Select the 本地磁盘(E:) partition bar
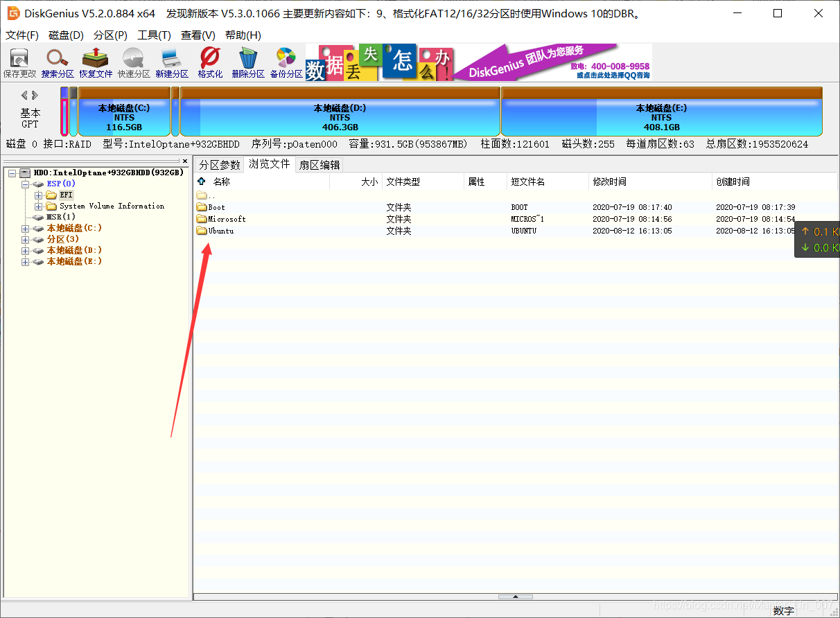The image size is (840, 618). 662,112
